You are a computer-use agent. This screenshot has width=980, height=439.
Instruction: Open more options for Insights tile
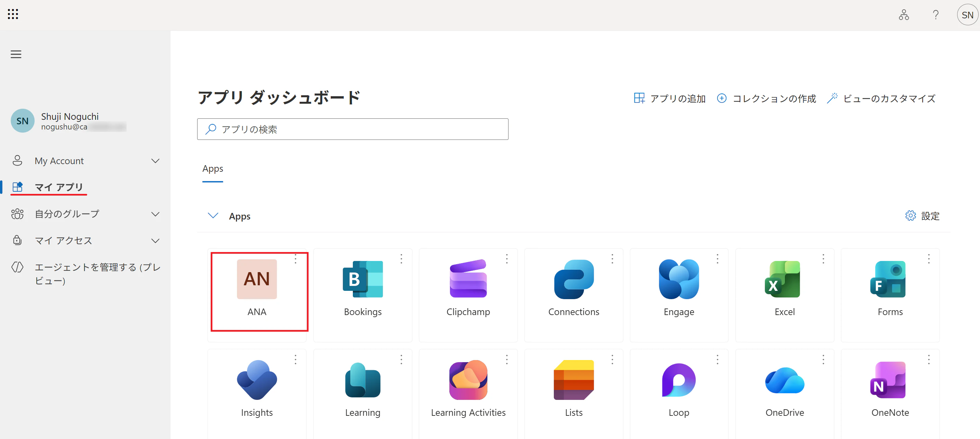pyautogui.click(x=295, y=359)
